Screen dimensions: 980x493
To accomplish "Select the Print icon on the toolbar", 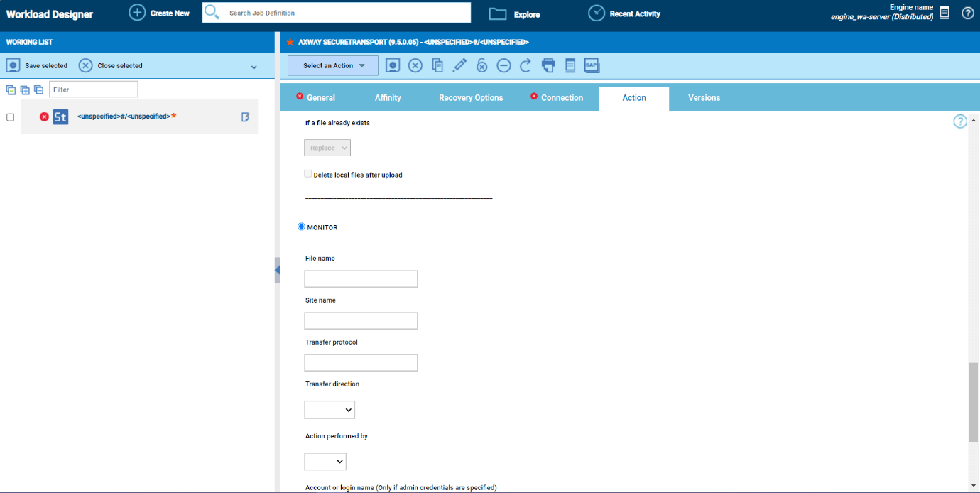I will (548, 65).
